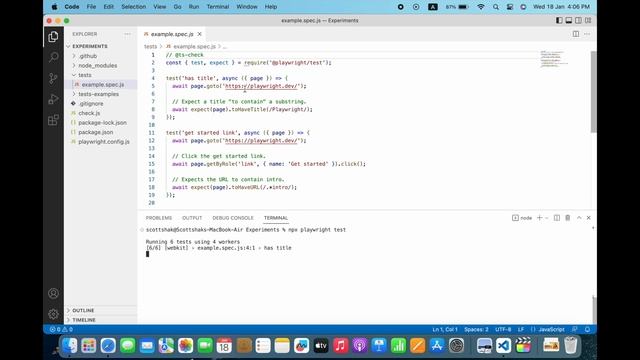
Task: Customize layout icon in title bar
Action: tap(588, 20)
